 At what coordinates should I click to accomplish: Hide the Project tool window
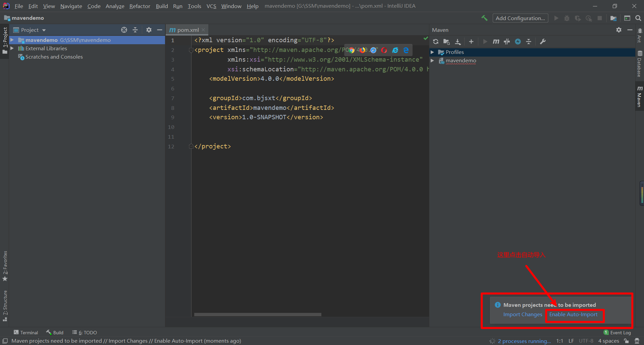click(x=160, y=30)
